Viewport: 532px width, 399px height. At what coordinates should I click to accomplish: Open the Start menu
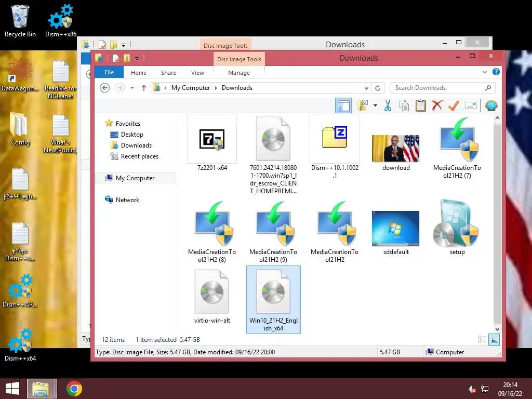12,389
